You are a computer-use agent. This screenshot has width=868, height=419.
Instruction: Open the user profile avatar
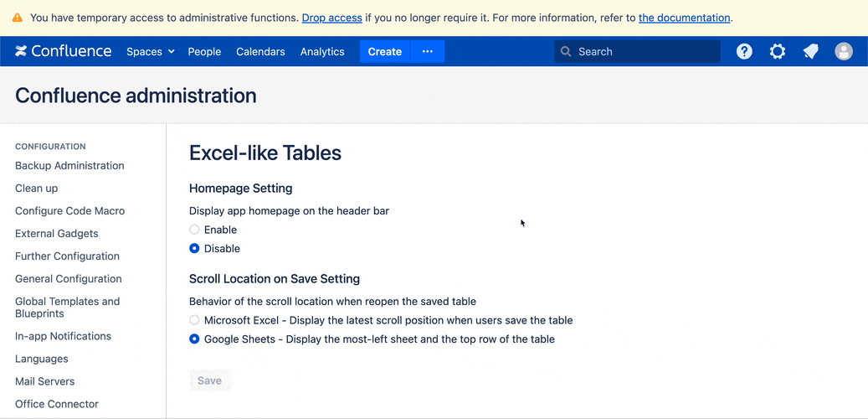coord(844,51)
